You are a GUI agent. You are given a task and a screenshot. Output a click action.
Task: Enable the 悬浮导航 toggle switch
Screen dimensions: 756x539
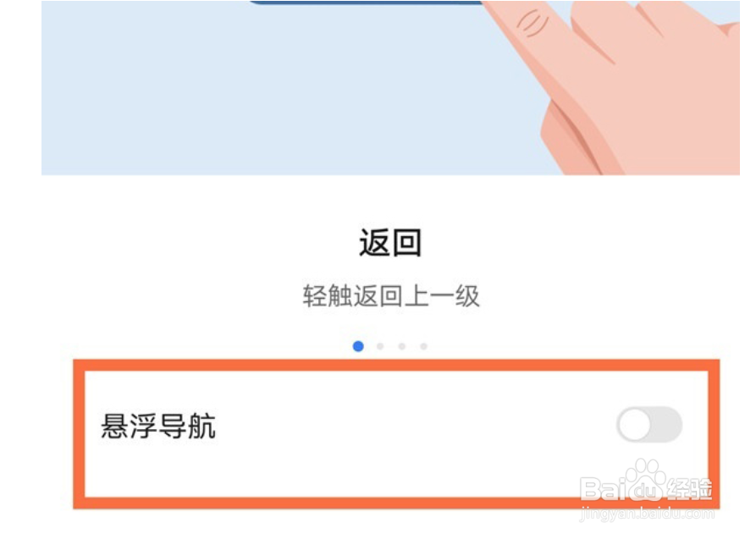(649, 425)
